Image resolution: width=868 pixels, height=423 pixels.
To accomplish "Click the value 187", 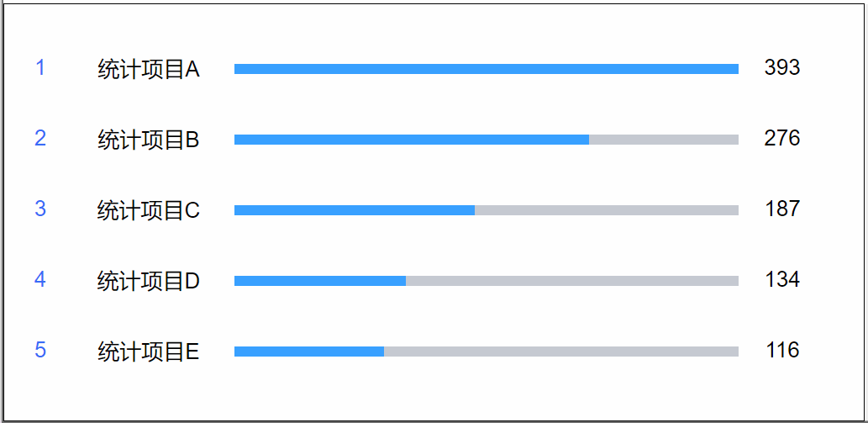I will [x=782, y=209].
